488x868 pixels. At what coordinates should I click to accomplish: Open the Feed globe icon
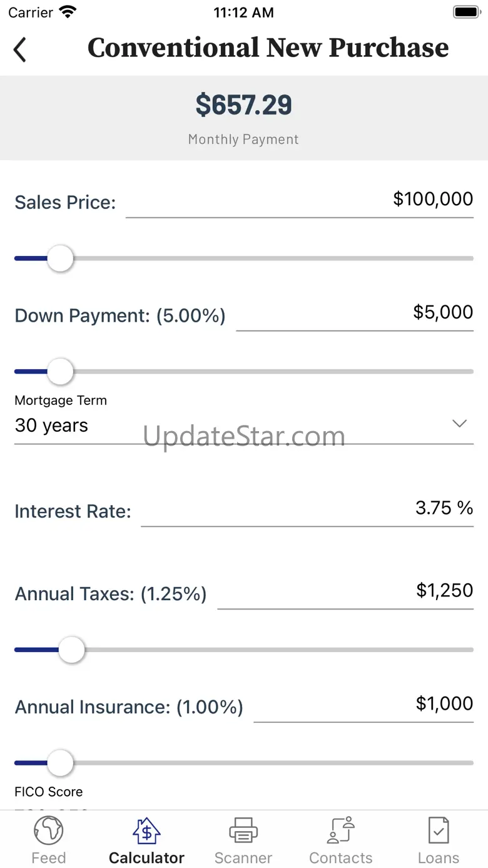click(x=48, y=832)
